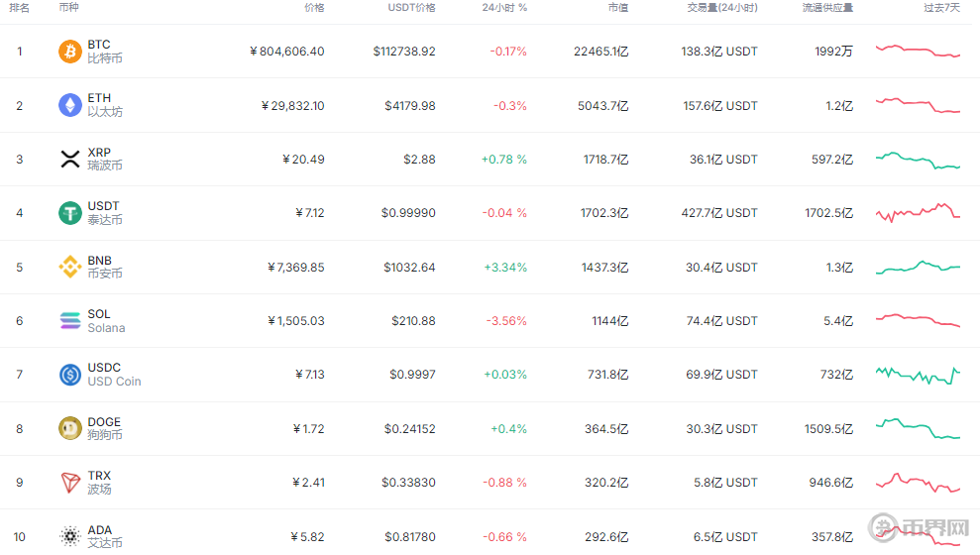980x555 pixels.
Task: Open the BTC 比特币 name link
Action: pyautogui.click(x=104, y=52)
